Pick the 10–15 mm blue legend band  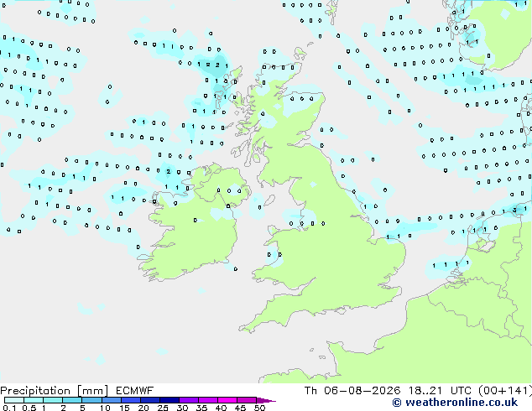(x=111, y=400)
